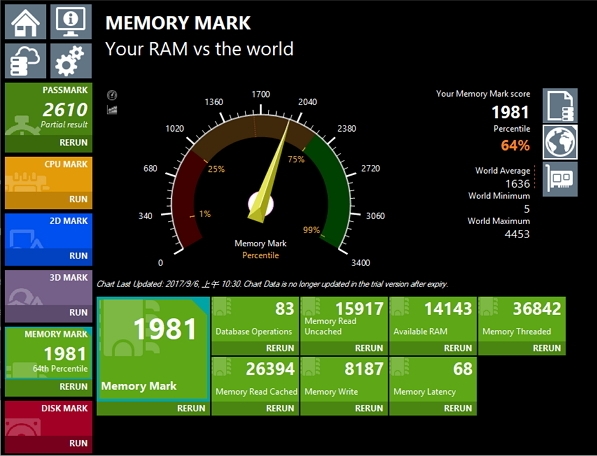The image size is (597, 456).
Task: Select the Memory Mark 1981 sidebar tile
Action: tap(48, 353)
